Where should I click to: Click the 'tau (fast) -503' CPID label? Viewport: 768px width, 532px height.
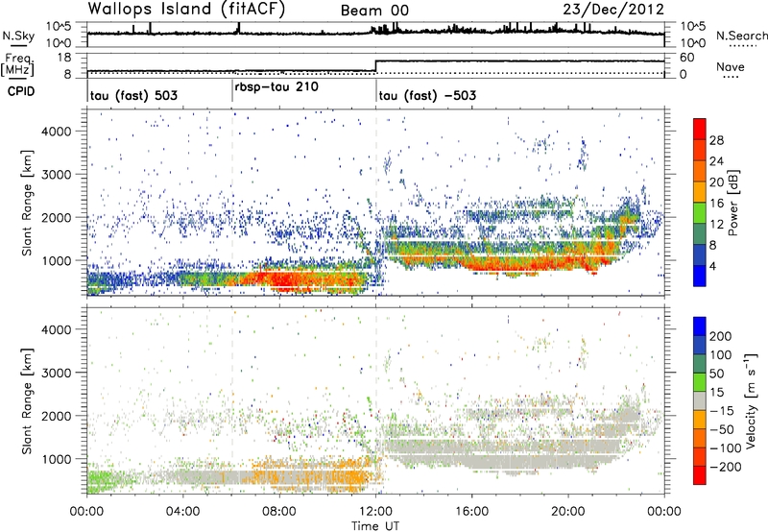coord(427,95)
